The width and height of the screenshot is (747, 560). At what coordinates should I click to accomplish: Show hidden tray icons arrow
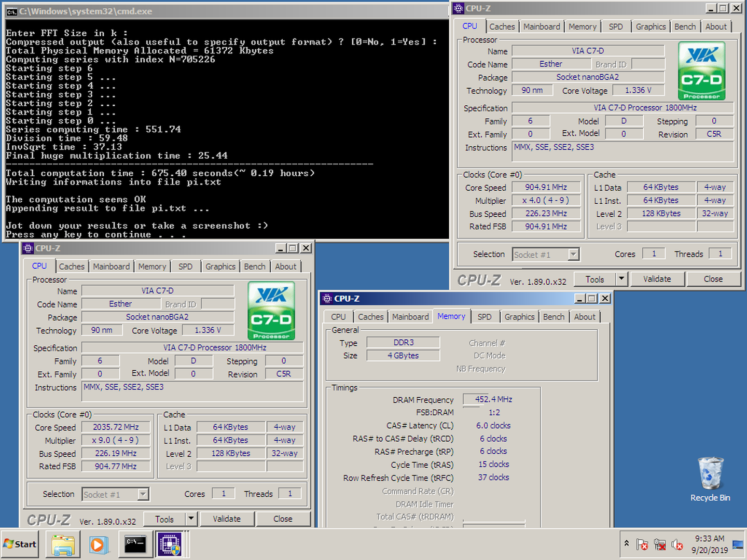pyautogui.click(x=627, y=544)
